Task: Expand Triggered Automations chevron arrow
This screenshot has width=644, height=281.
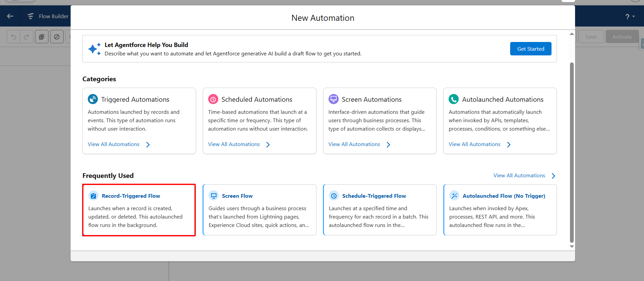Action: pyautogui.click(x=148, y=145)
